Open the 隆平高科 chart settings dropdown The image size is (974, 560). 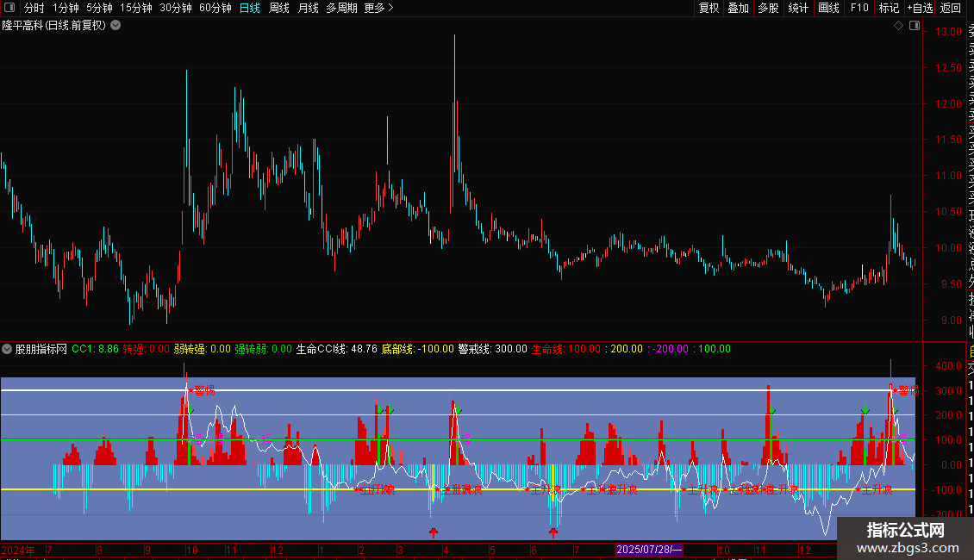[116, 26]
